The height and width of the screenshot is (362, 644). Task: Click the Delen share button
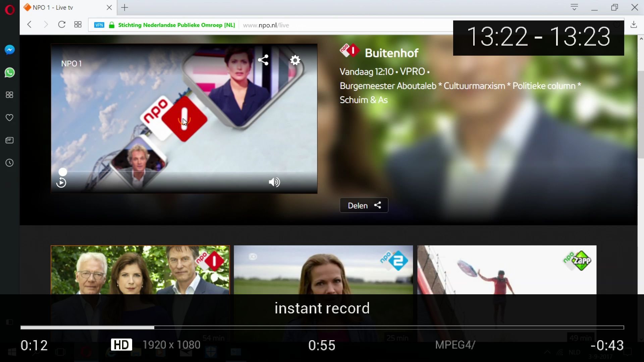click(364, 205)
